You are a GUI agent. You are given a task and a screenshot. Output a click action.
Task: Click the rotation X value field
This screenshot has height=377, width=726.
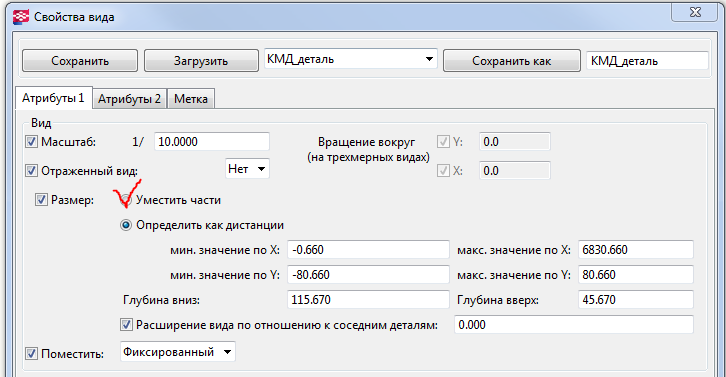[515, 171]
